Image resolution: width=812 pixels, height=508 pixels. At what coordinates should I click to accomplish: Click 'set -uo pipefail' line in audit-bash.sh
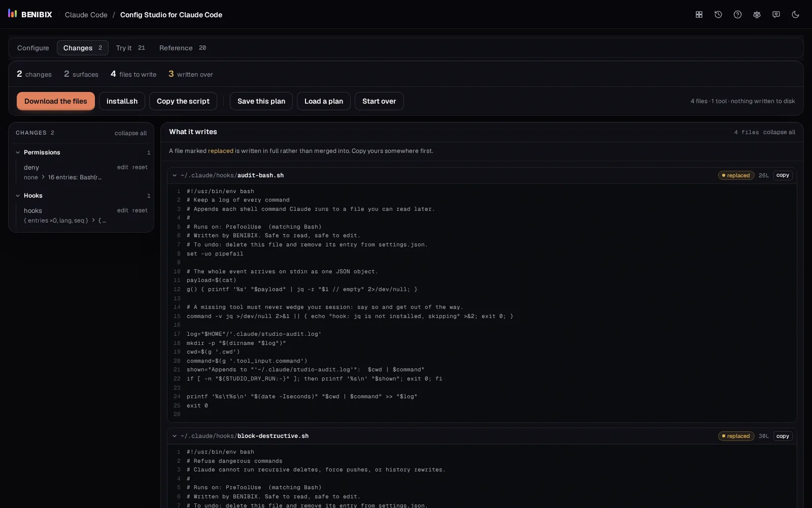pos(215,253)
